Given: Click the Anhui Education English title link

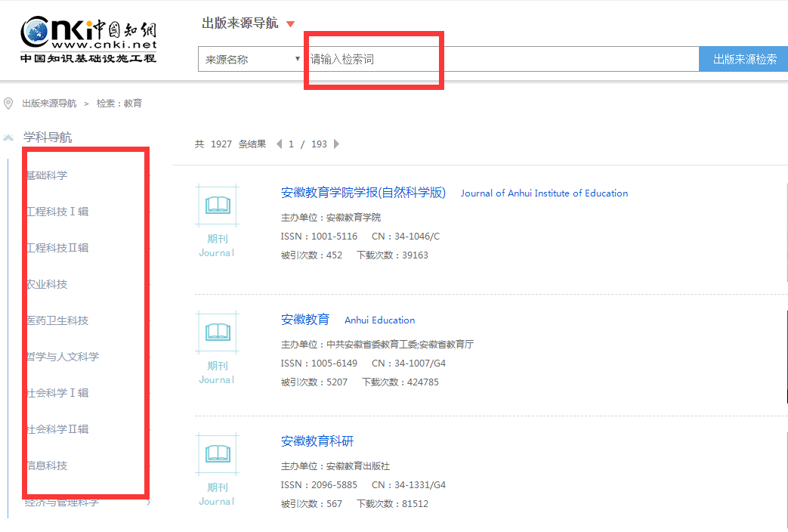Looking at the screenshot, I should click(x=379, y=320).
